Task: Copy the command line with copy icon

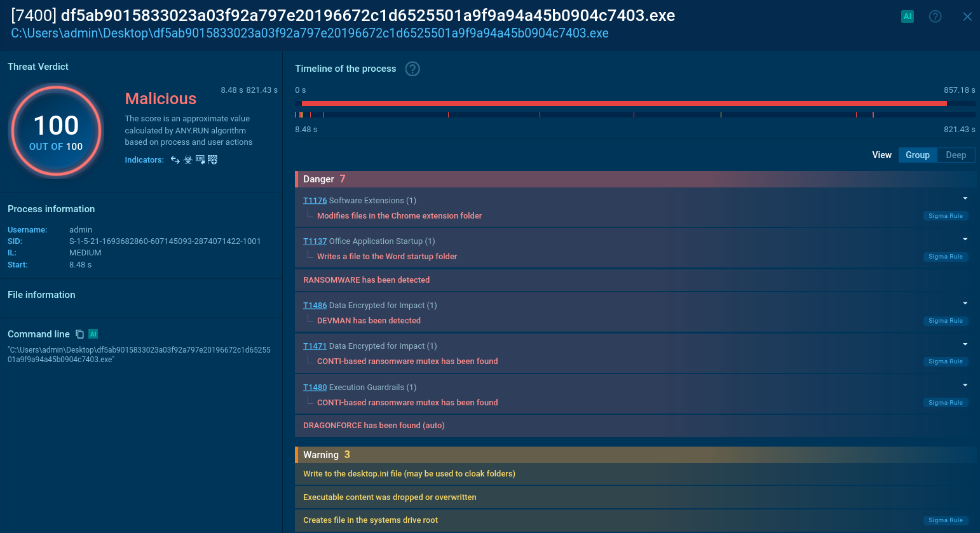Action: pyautogui.click(x=80, y=334)
